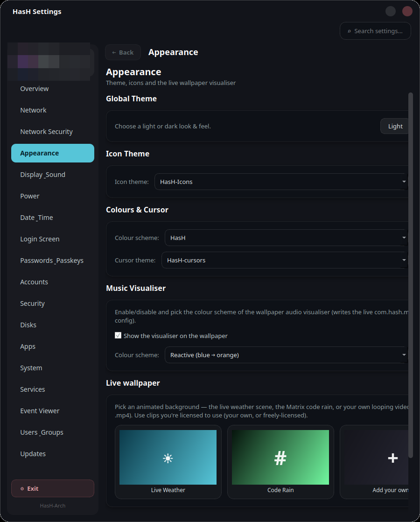
Task: Click the 'Icon Theme' heading
Action: 127,154
